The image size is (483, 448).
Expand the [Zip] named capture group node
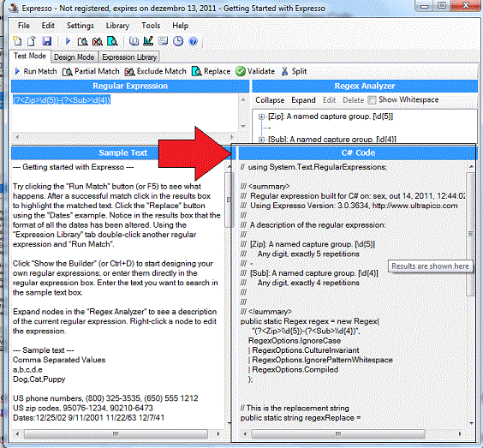point(261,116)
